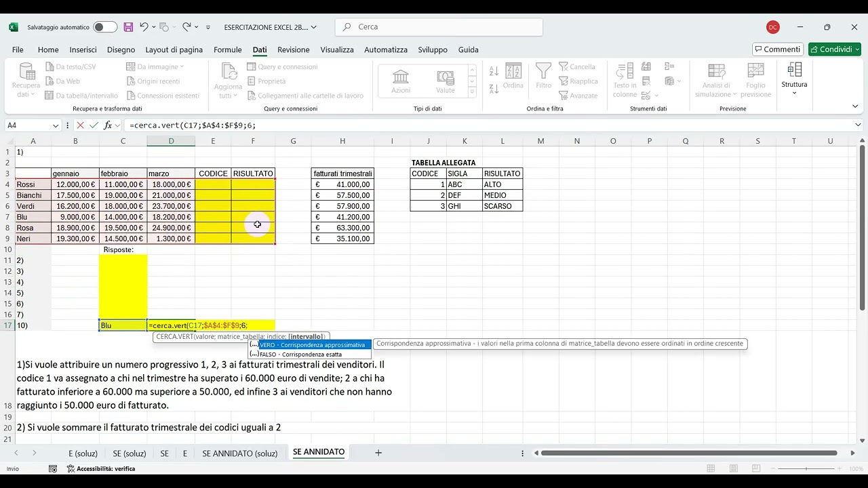Toggle Salvataggio automatico switch
The height and width of the screenshot is (488, 868).
click(x=105, y=27)
